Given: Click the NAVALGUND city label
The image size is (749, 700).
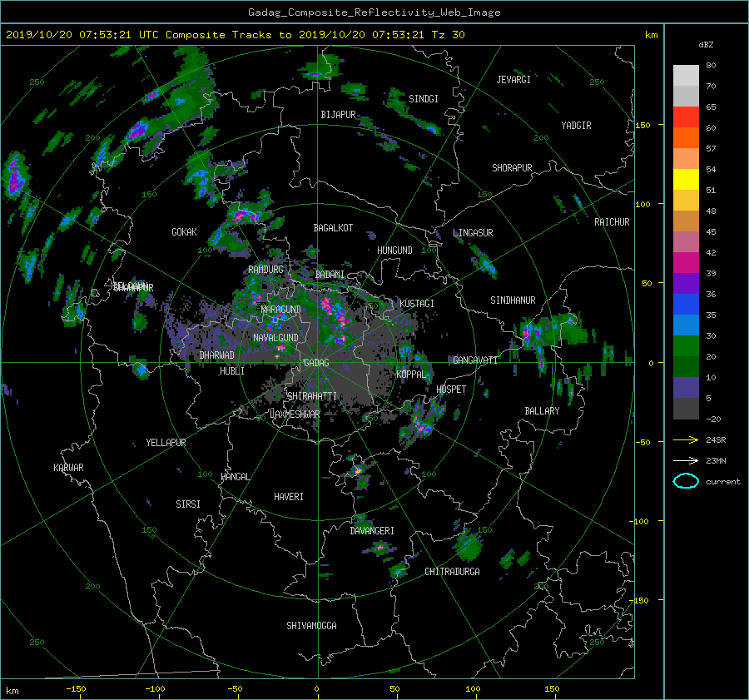Looking at the screenshot, I should pyautogui.click(x=275, y=337).
